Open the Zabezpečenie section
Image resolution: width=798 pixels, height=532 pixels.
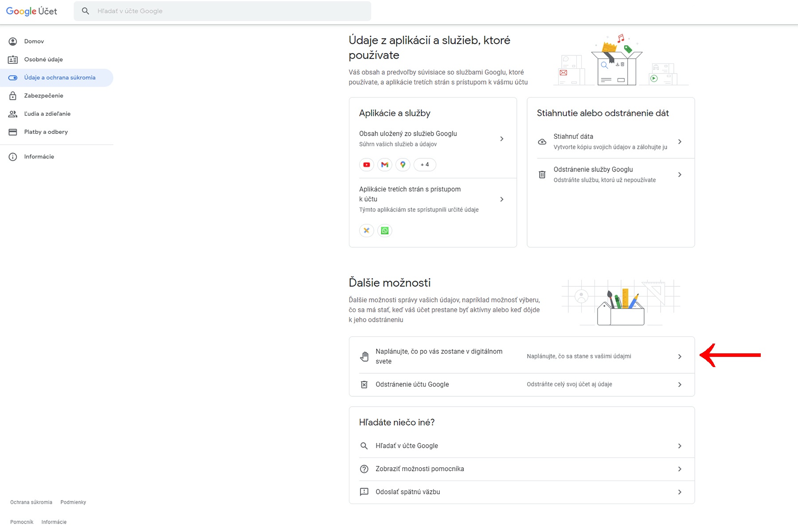click(x=57, y=96)
